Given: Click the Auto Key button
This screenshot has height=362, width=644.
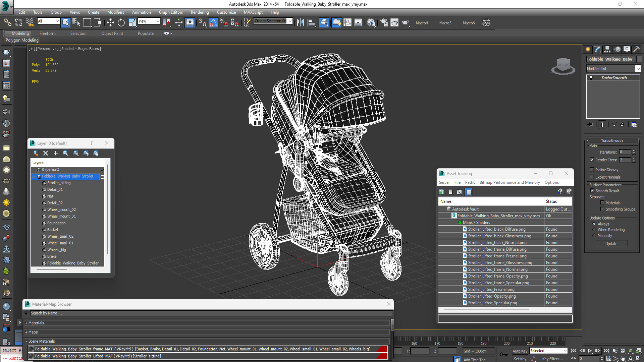Looking at the screenshot, I should tap(520, 351).
